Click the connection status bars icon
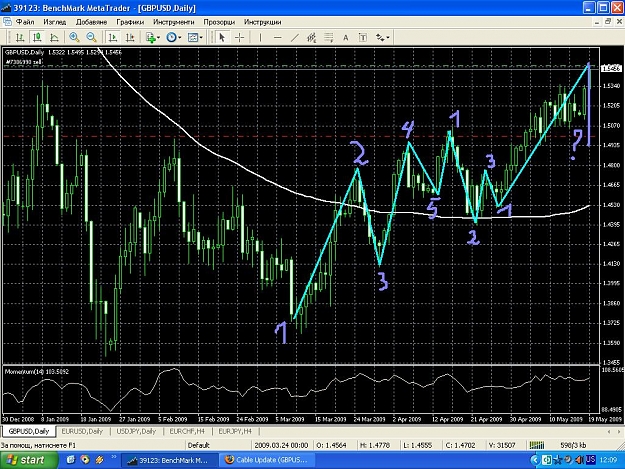 [x=537, y=445]
